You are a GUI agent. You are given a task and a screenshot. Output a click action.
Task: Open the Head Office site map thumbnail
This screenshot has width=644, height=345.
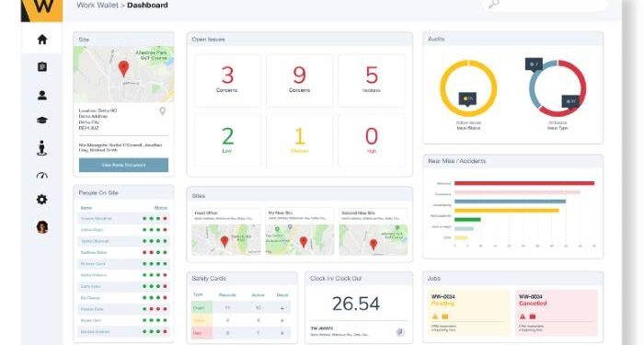226,240
